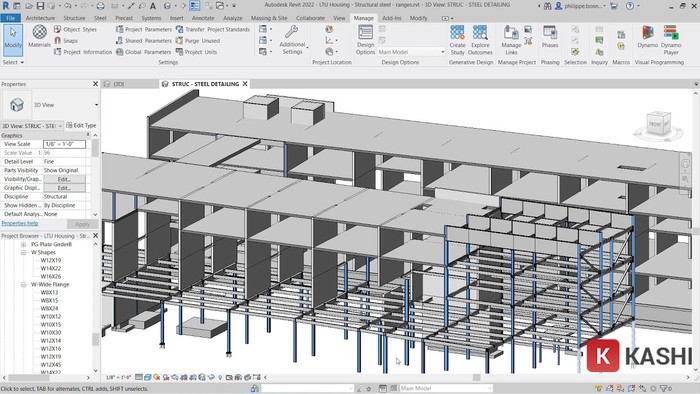700x394 pixels.
Task: Open Shared Parameters
Action: [x=144, y=41]
